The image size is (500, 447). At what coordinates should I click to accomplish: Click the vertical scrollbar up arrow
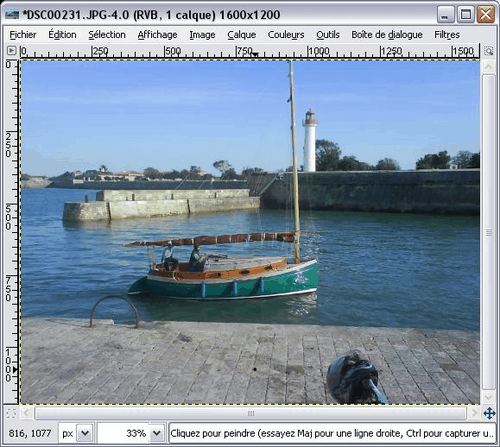(488, 67)
